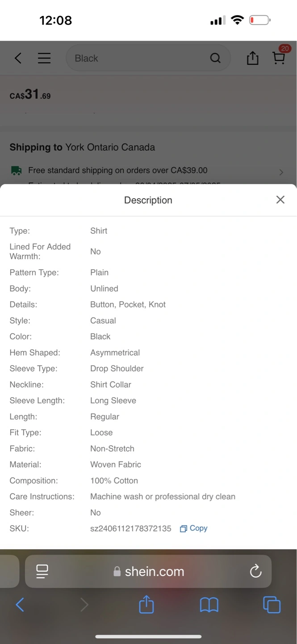This screenshot has height=644, width=297.
Task: Open Safari bookmarks book icon
Action: (209, 605)
